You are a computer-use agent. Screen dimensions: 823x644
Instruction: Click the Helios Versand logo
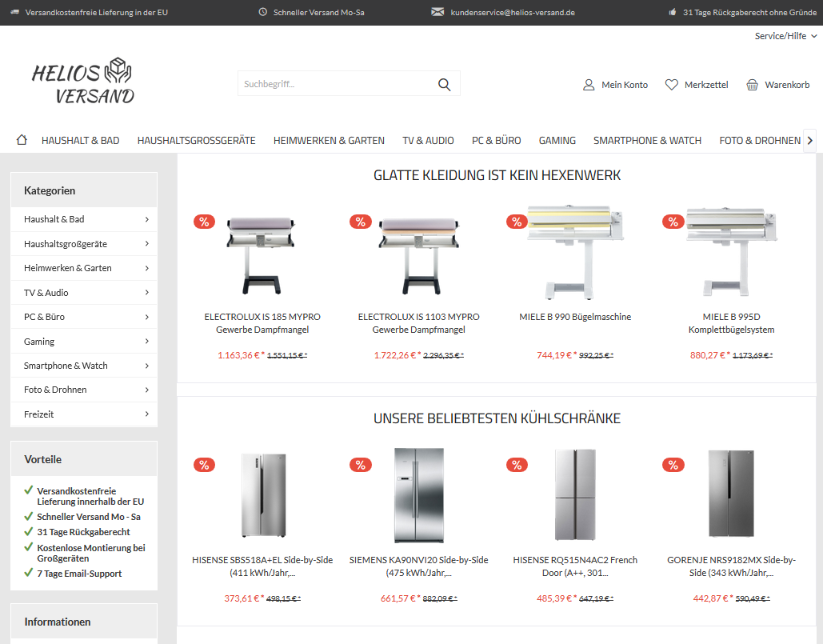coord(83,81)
